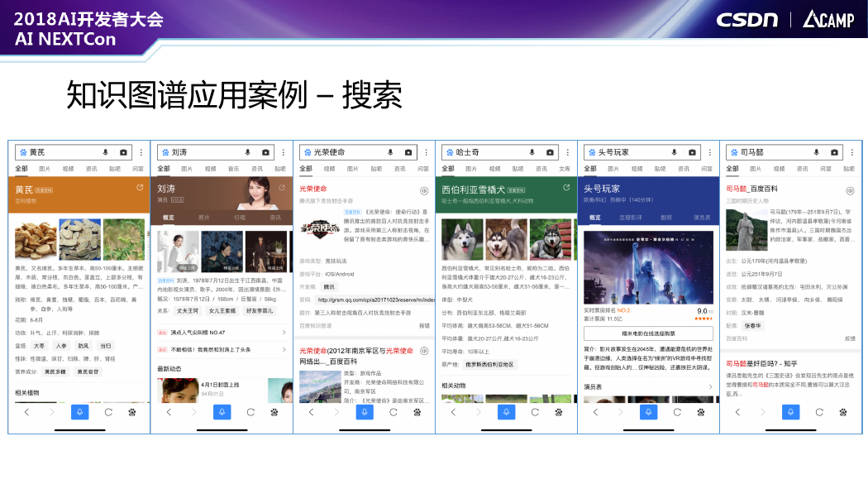Tap the microphone icon in the 头号玩家 search bar
The width and height of the screenshot is (868, 489).
[x=675, y=152]
